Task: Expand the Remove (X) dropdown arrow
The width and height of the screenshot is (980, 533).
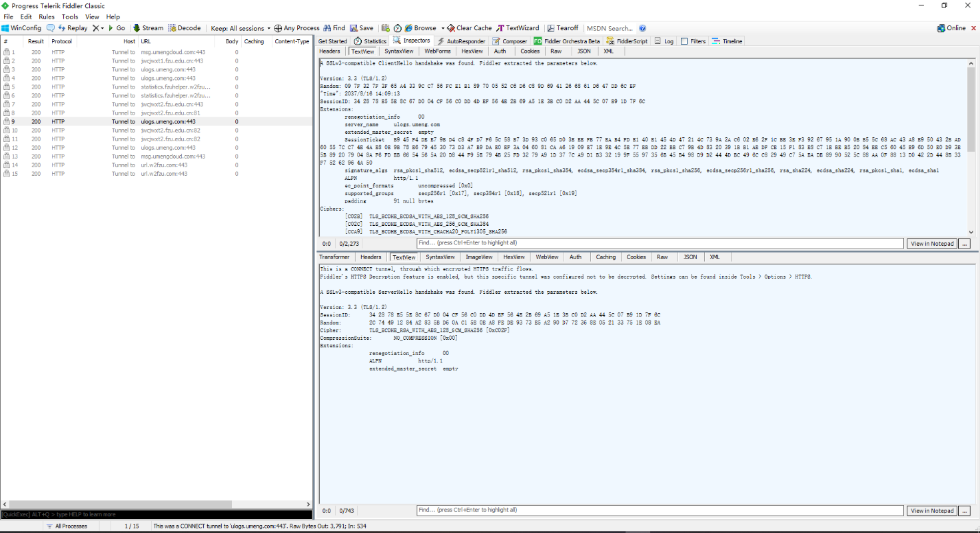Action: [x=102, y=28]
